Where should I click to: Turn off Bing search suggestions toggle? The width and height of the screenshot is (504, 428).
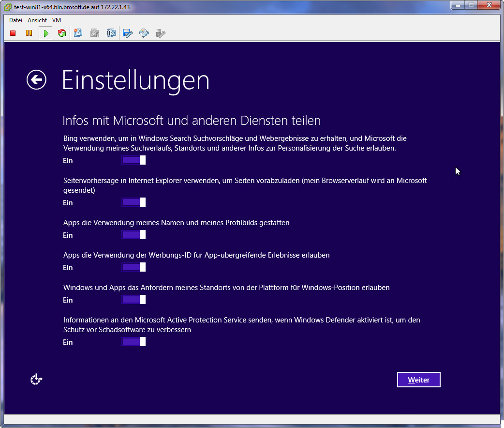click(x=133, y=160)
